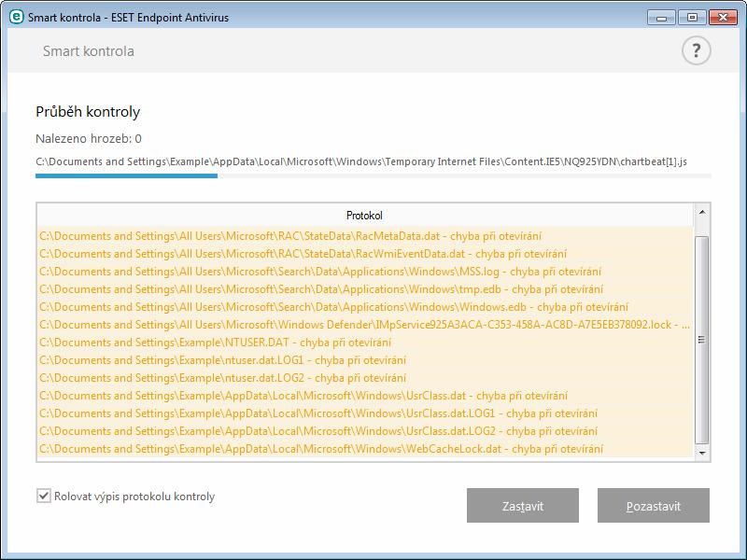
Task: Select the UsrClass.dat - chyba entry
Action: 365,396
